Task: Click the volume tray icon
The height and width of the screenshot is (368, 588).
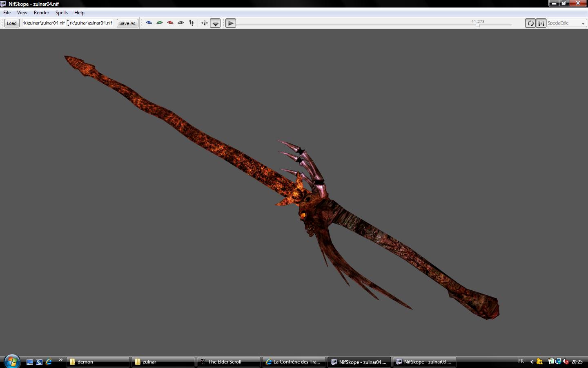Action: (566, 361)
